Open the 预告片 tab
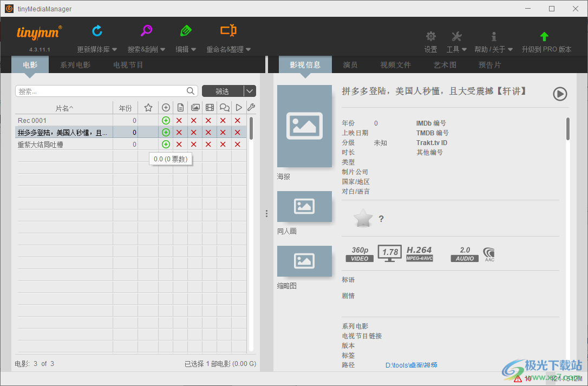Screen dimensions: 588x386 [490, 65]
